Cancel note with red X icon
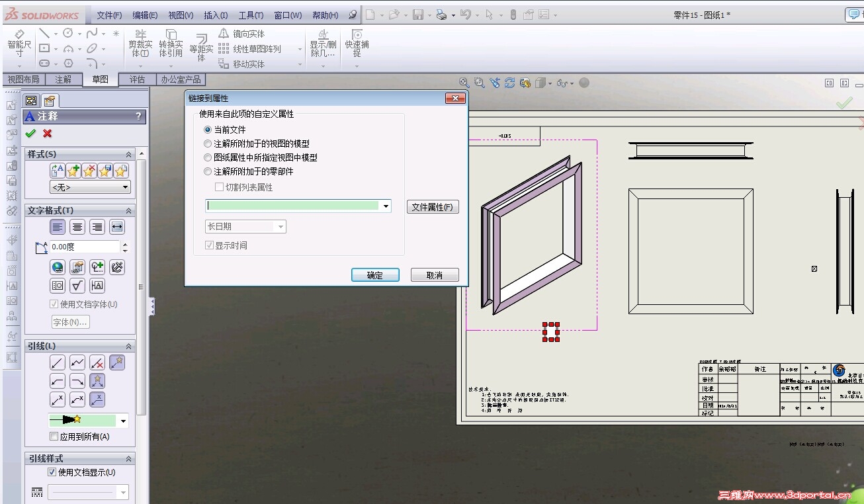 (48, 134)
